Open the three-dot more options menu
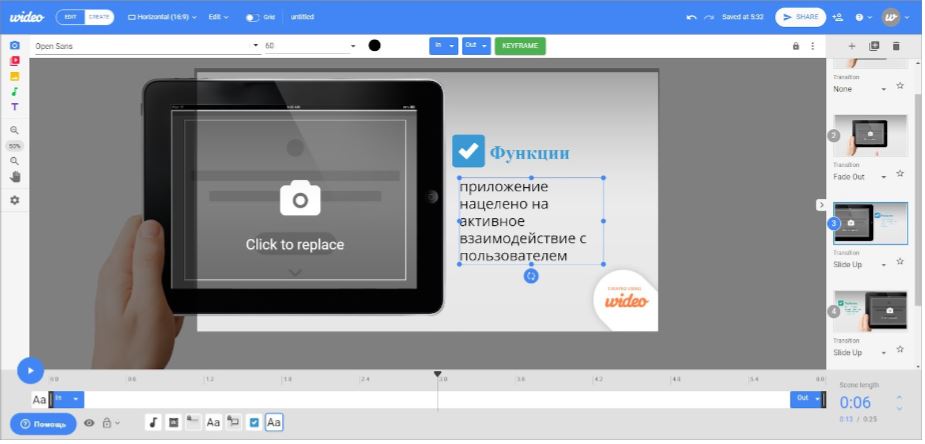This screenshot has height=444, width=925. (812, 46)
